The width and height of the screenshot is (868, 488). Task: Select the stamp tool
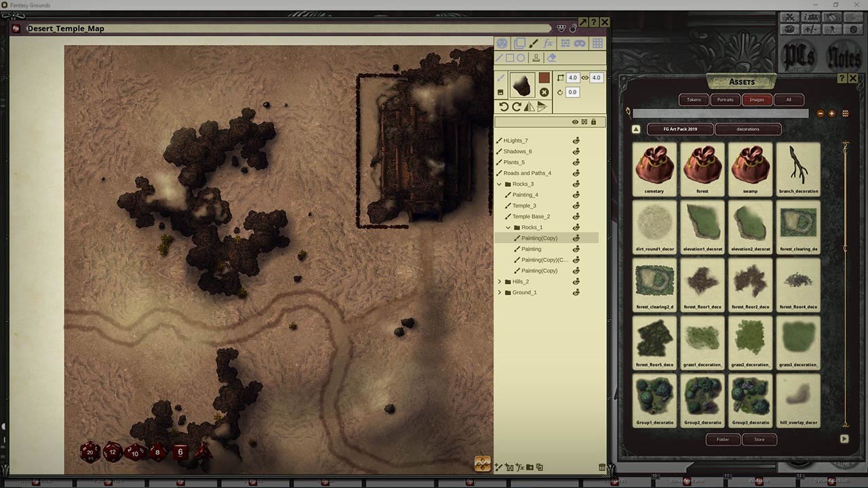tap(536, 58)
